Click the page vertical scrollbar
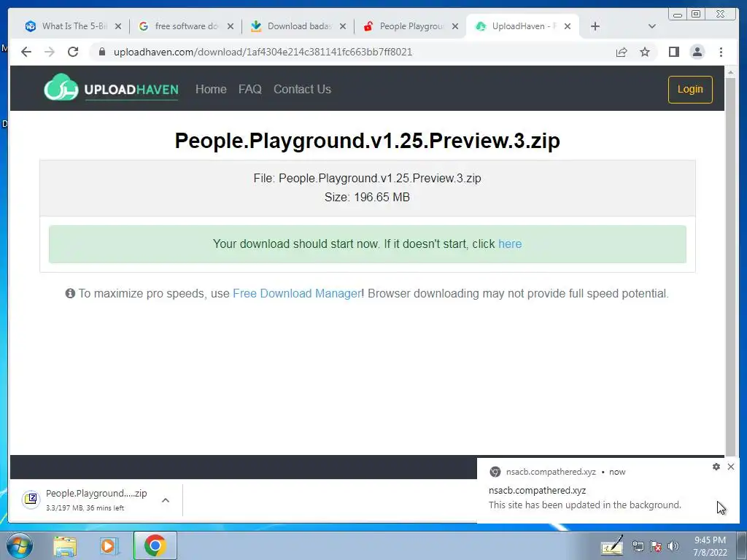Viewport: 747px width, 560px height. tap(730, 267)
